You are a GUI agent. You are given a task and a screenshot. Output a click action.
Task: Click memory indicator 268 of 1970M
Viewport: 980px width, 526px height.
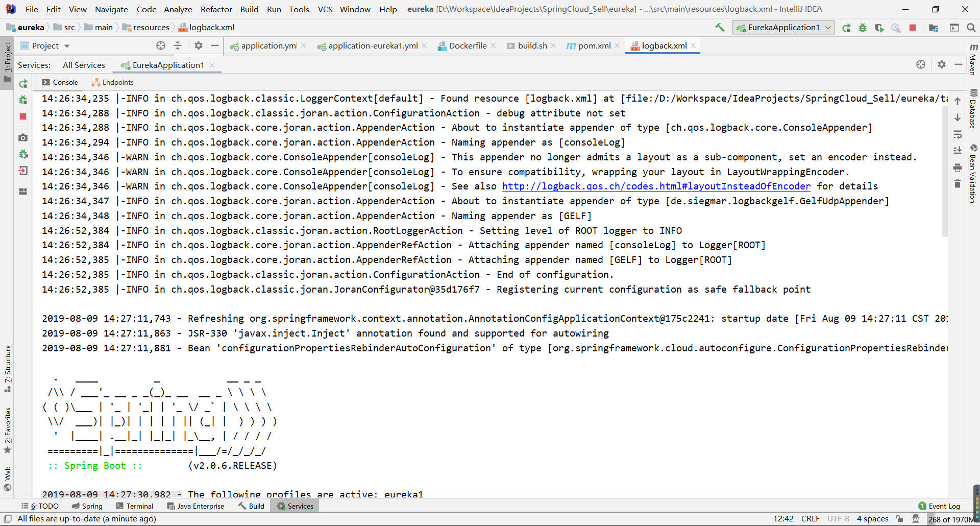click(950, 519)
